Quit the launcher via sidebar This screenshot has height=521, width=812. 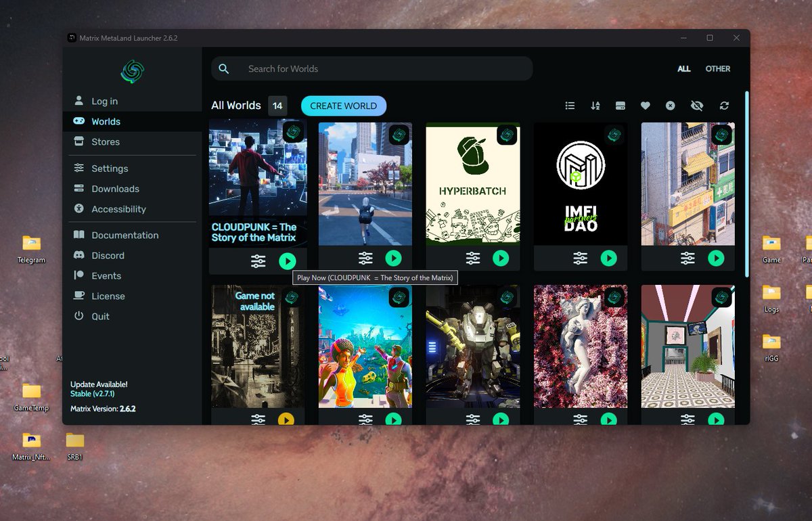[133, 317]
